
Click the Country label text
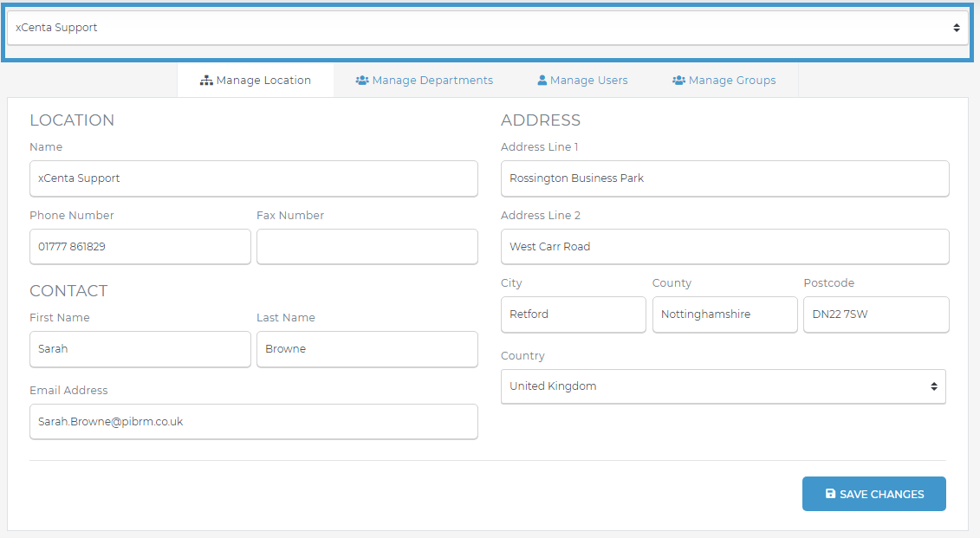pos(522,355)
